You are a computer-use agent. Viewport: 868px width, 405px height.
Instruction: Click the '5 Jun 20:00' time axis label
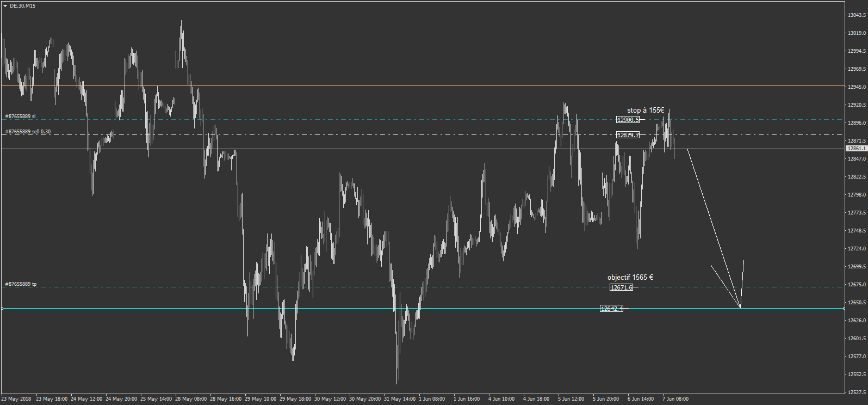[x=606, y=399]
